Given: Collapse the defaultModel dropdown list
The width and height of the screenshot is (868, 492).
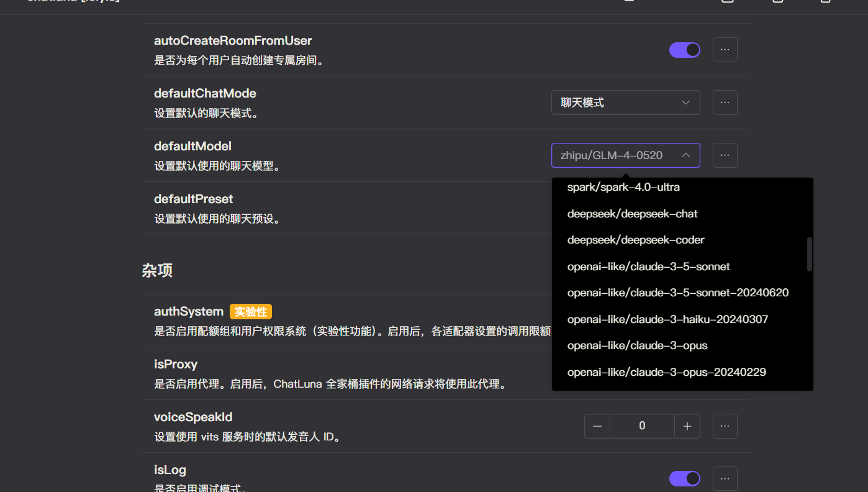Looking at the screenshot, I should click(625, 155).
